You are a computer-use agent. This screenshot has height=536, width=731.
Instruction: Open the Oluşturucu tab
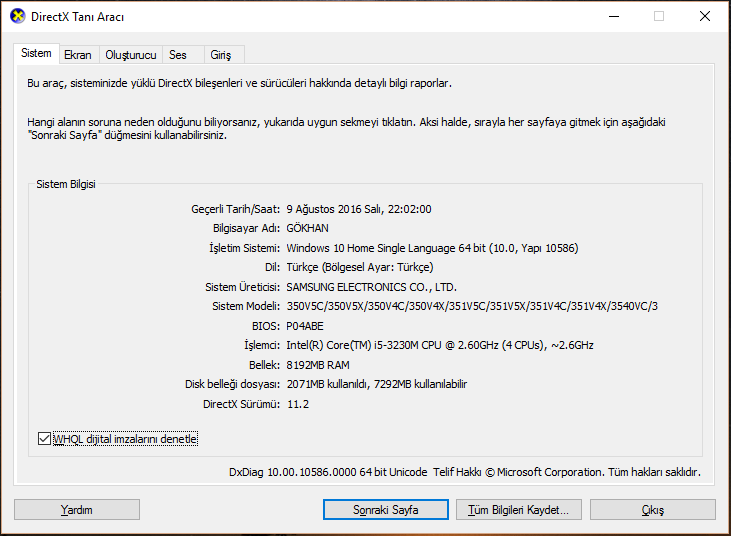pyautogui.click(x=131, y=55)
